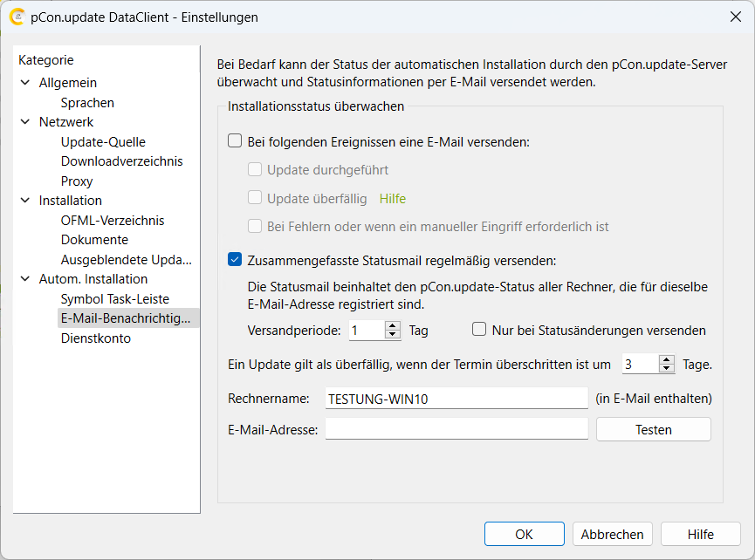
Task: Select E-Mail-Benachrichtig... tree item
Action: pyautogui.click(x=128, y=318)
